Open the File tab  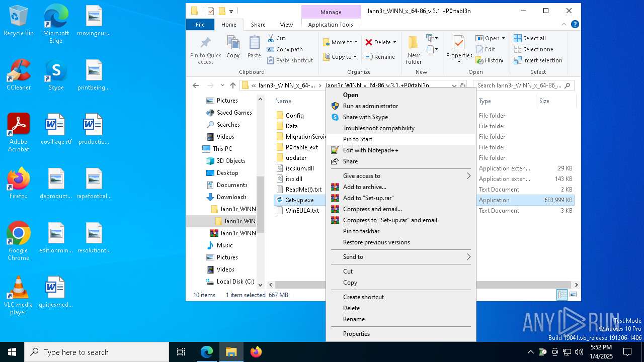pyautogui.click(x=200, y=25)
